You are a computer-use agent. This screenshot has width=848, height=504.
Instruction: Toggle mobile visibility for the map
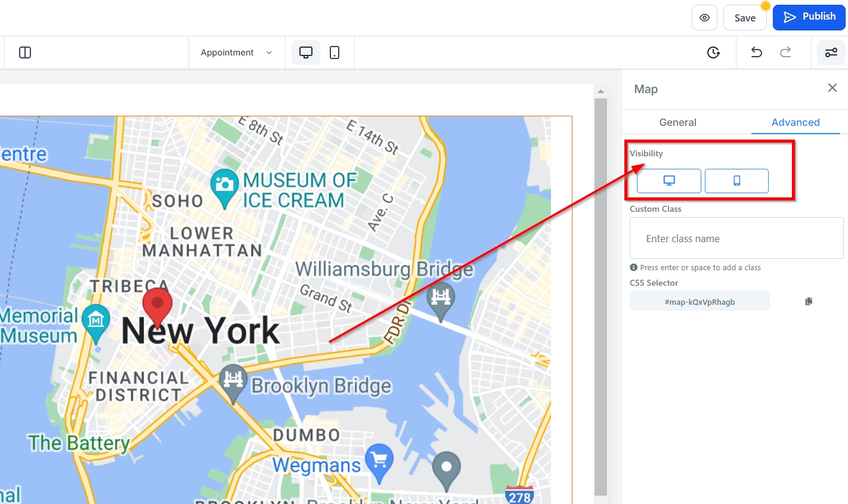click(x=736, y=181)
